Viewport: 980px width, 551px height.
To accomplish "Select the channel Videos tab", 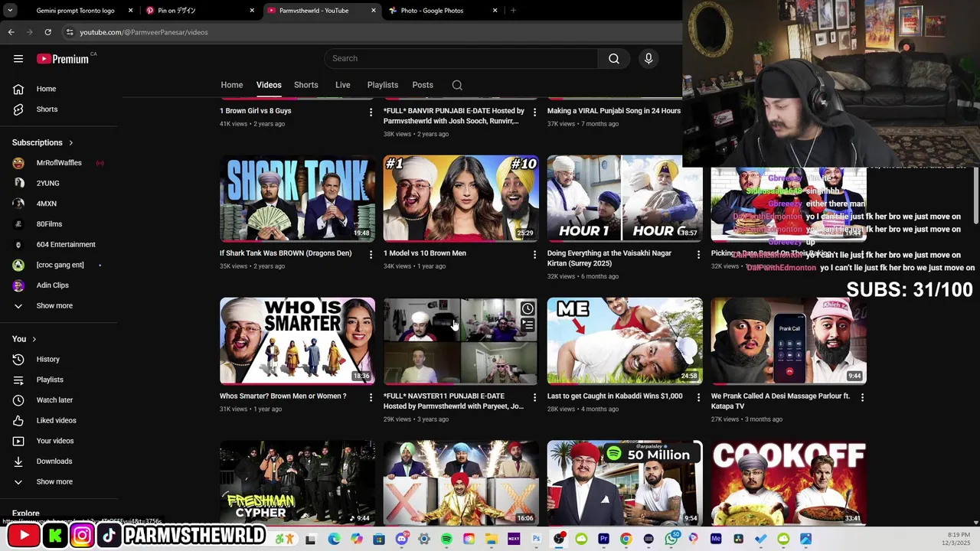I will click(269, 85).
